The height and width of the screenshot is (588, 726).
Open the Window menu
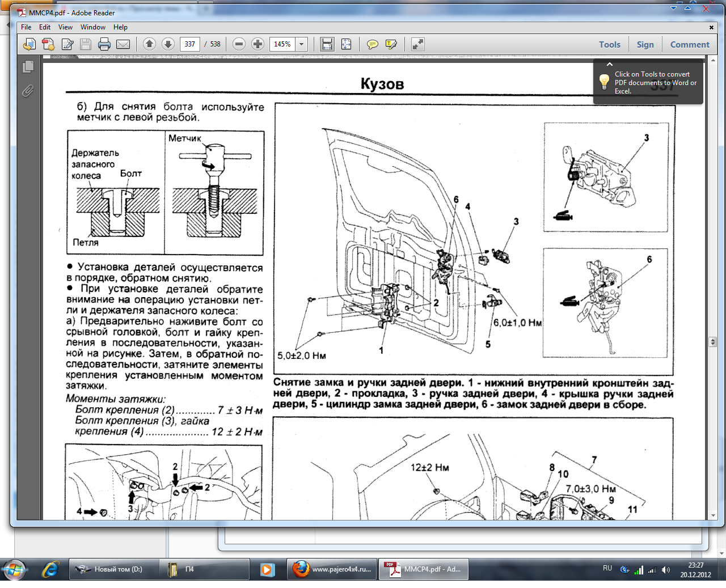92,27
